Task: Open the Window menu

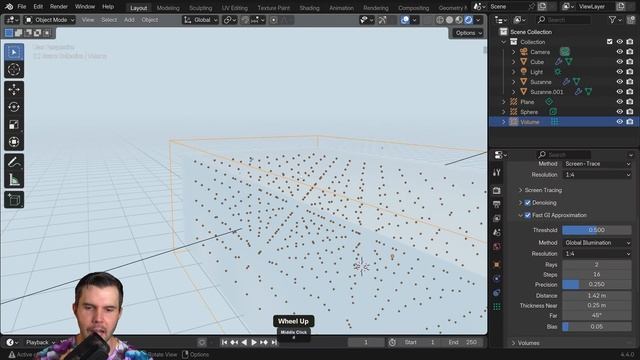Action: (x=85, y=7)
